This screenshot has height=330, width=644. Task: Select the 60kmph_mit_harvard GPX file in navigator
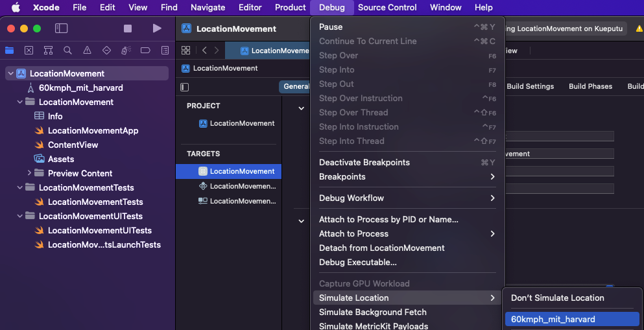(x=80, y=88)
